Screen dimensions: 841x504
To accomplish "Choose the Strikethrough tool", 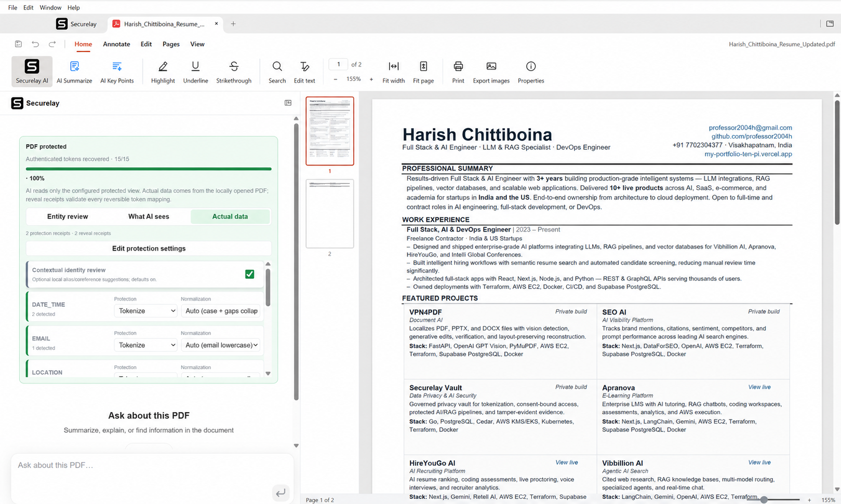I will [x=234, y=72].
